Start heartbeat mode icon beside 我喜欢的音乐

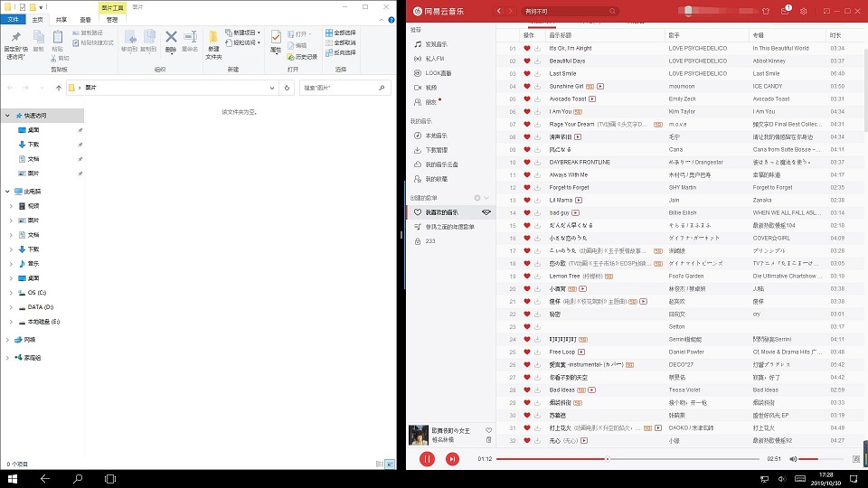tap(486, 212)
